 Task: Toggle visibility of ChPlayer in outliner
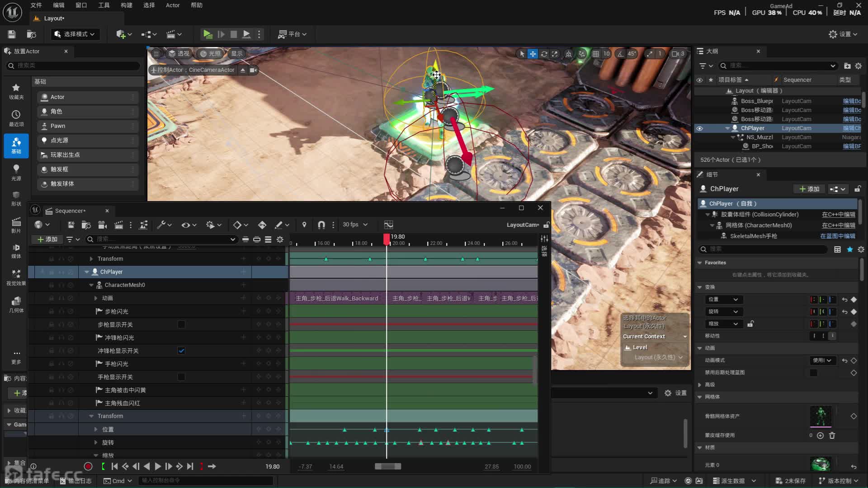click(x=699, y=128)
